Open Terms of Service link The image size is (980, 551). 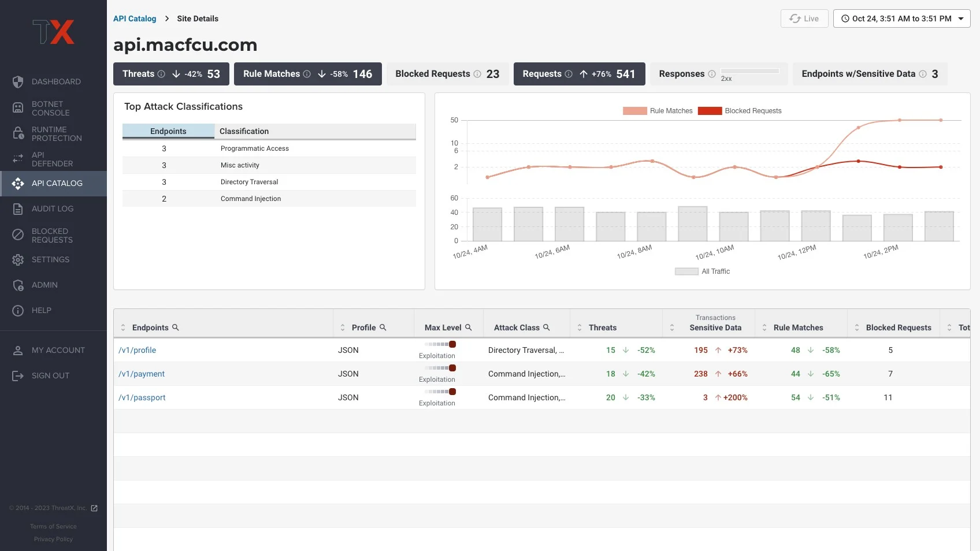[53, 526]
